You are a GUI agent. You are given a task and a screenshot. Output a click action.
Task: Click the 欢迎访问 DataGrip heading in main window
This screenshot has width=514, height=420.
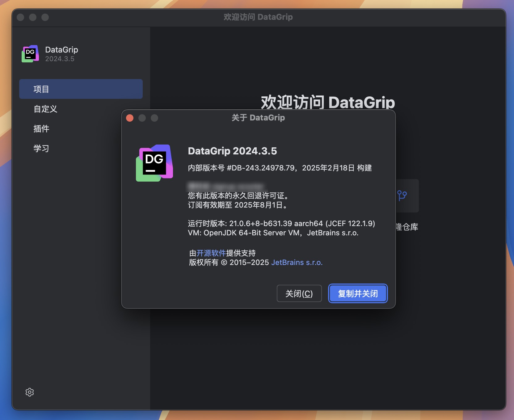[x=328, y=102]
